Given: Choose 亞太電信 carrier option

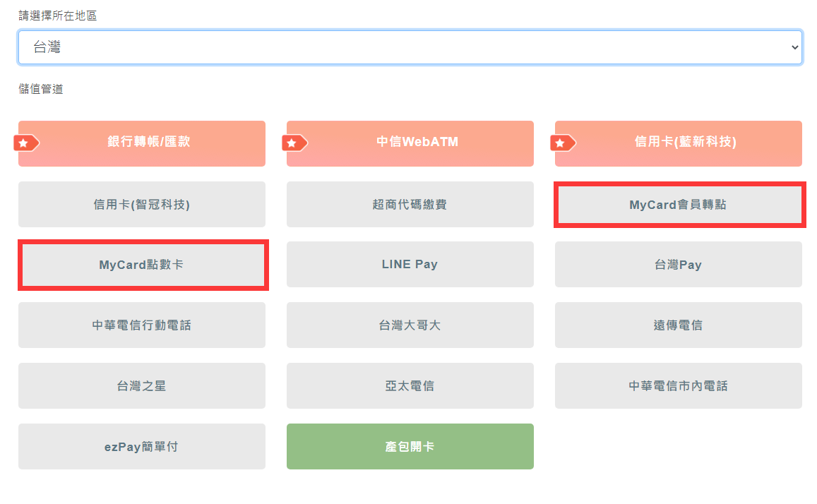Looking at the screenshot, I should point(410,386).
